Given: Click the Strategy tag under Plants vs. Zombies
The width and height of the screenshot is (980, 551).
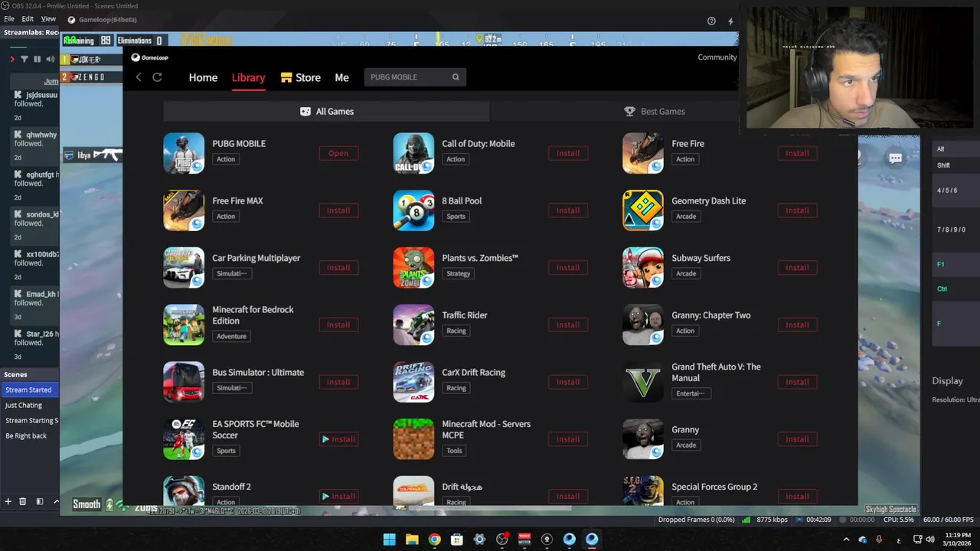Looking at the screenshot, I should point(458,273).
